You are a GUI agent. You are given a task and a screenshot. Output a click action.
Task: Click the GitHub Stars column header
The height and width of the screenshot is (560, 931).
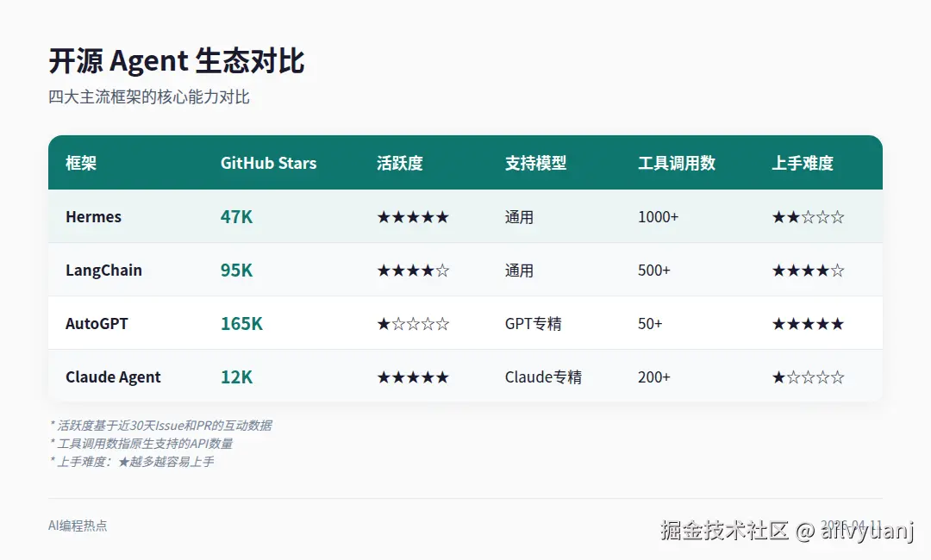[x=268, y=163]
